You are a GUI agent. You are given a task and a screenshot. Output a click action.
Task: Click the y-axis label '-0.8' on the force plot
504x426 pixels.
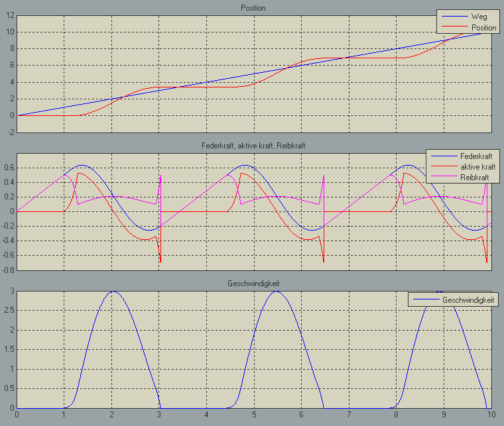(x=8, y=270)
